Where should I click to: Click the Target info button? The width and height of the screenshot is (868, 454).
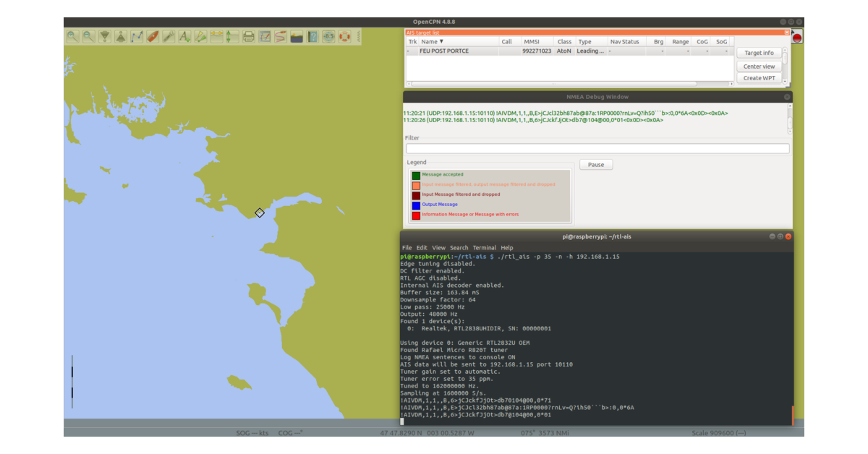pos(759,53)
